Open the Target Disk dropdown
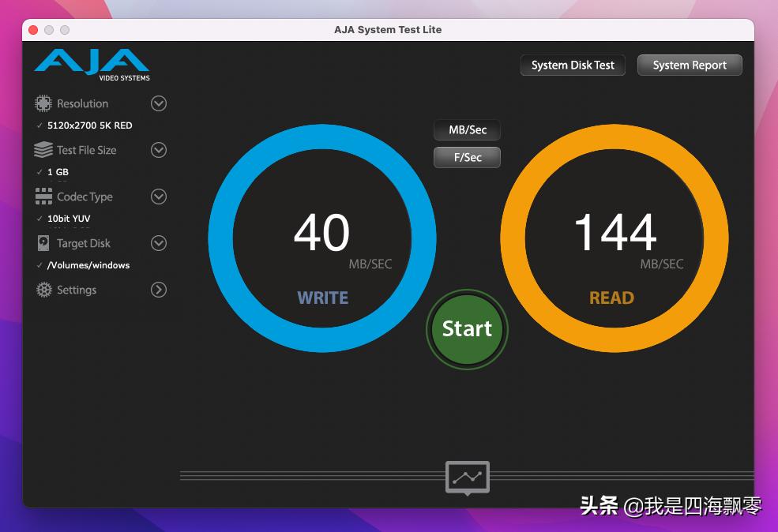778x532 pixels. pos(159,243)
